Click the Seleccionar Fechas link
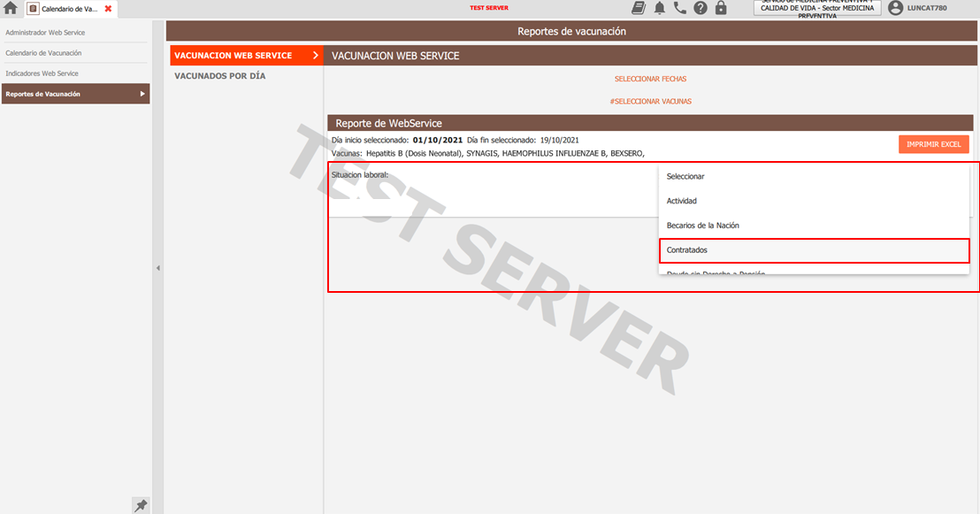 650,79
